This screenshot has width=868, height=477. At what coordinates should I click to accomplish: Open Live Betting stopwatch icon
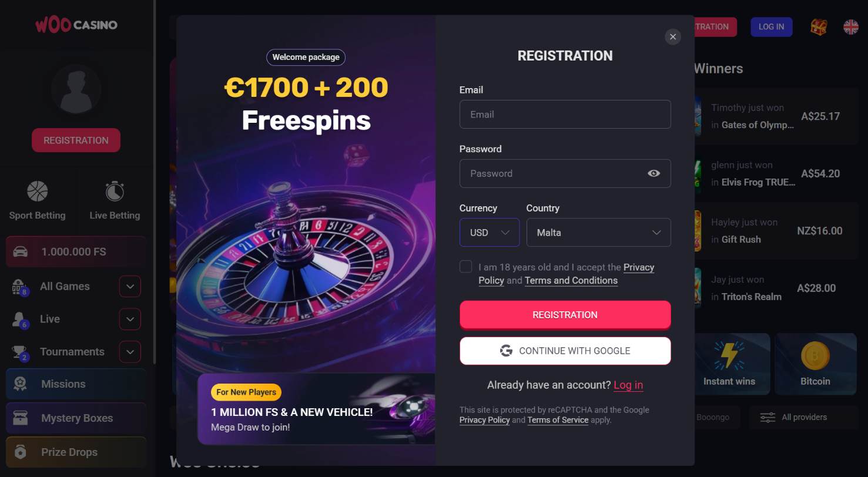(x=115, y=192)
